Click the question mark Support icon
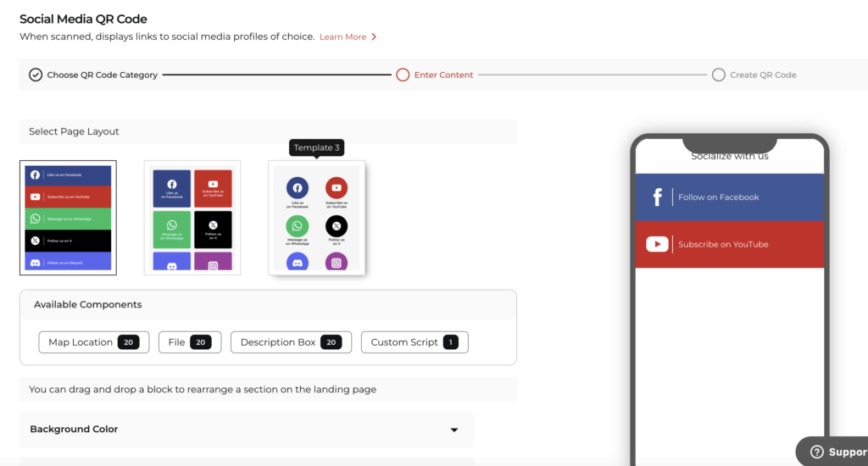The height and width of the screenshot is (466, 868). (x=816, y=452)
